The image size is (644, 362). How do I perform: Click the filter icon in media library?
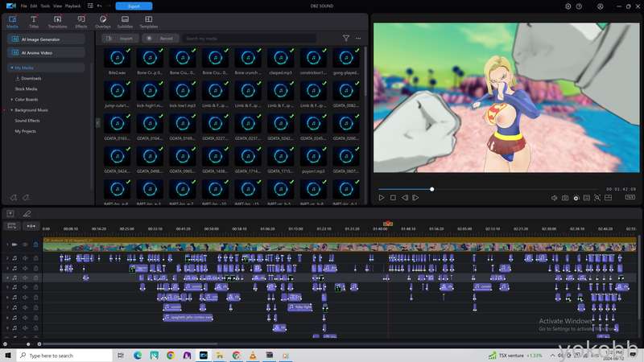pos(346,38)
